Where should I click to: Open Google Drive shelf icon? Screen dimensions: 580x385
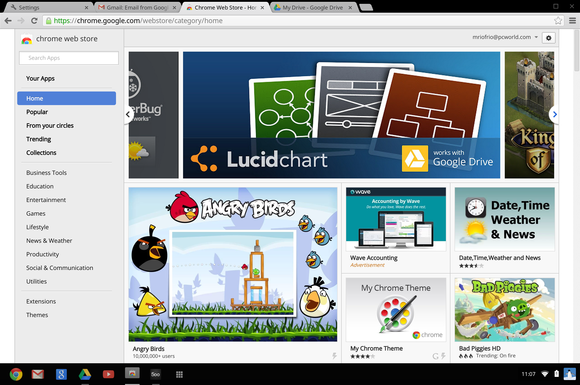point(85,374)
